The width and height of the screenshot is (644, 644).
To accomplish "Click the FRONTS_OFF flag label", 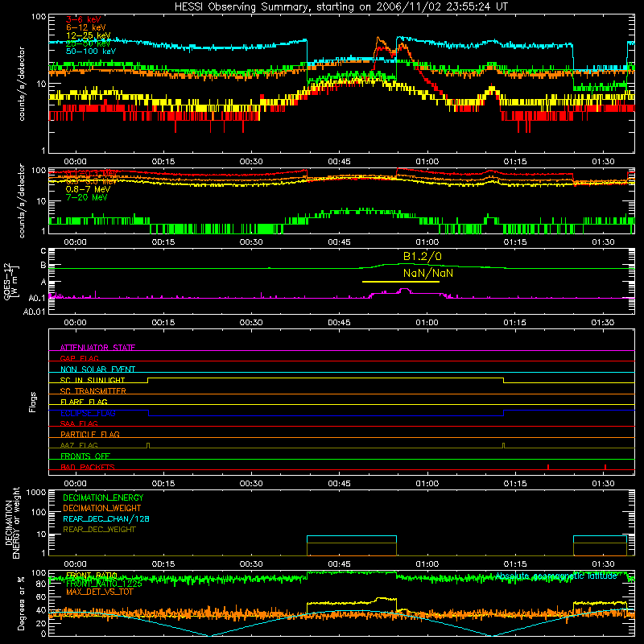I will 85,456.
